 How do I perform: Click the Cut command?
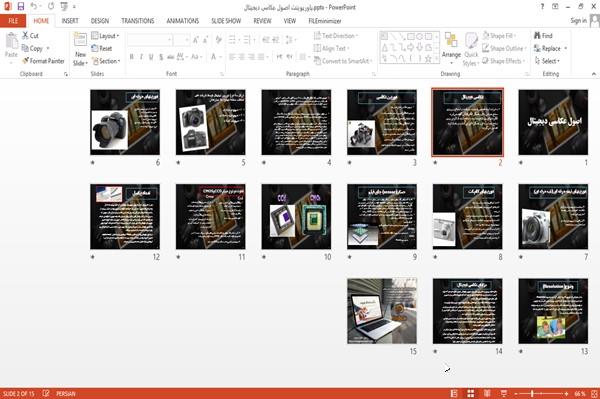coord(30,36)
